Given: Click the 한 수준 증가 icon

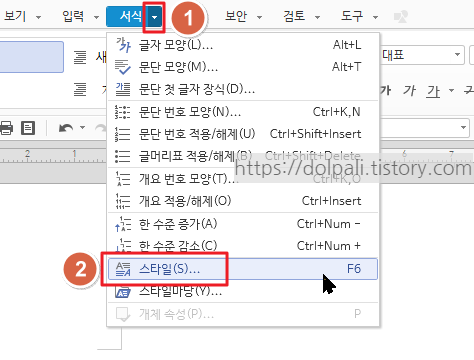Looking at the screenshot, I should [x=123, y=224].
